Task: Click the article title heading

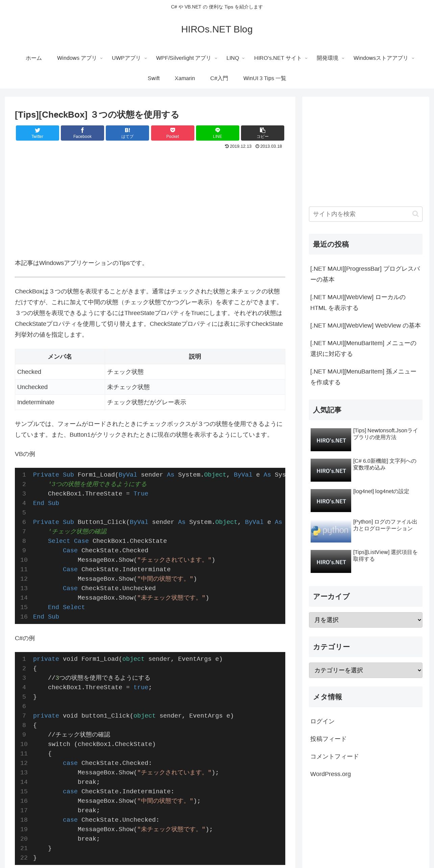Action: click(x=97, y=115)
